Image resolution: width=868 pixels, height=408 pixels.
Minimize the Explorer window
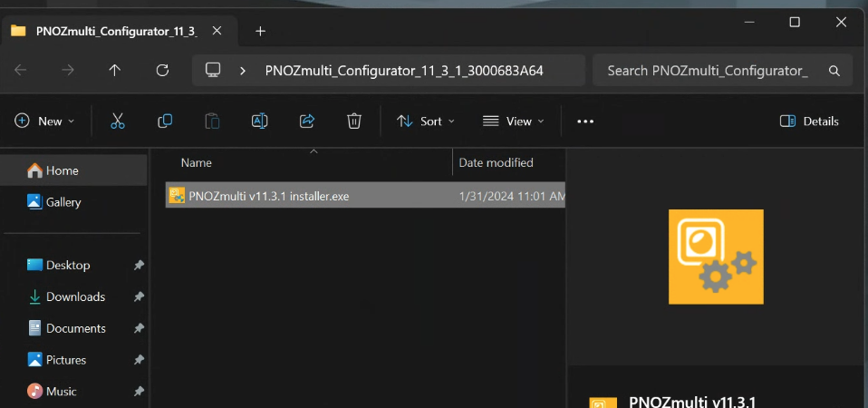(x=749, y=22)
